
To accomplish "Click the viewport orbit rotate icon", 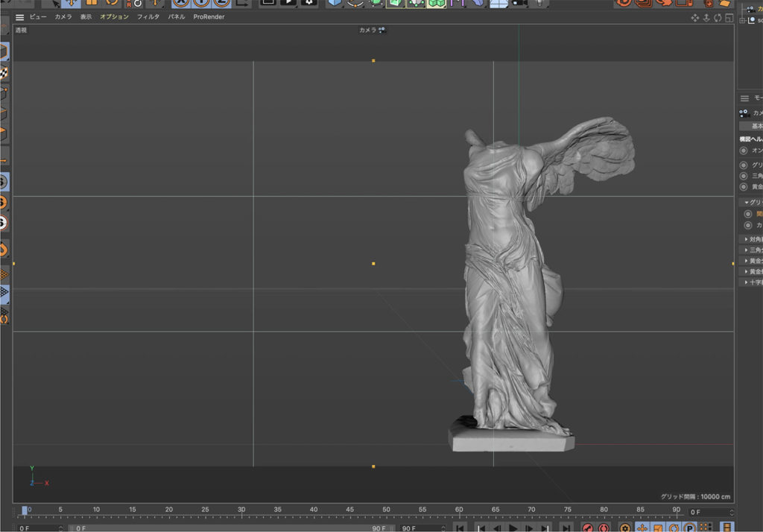I will [x=718, y=18].
